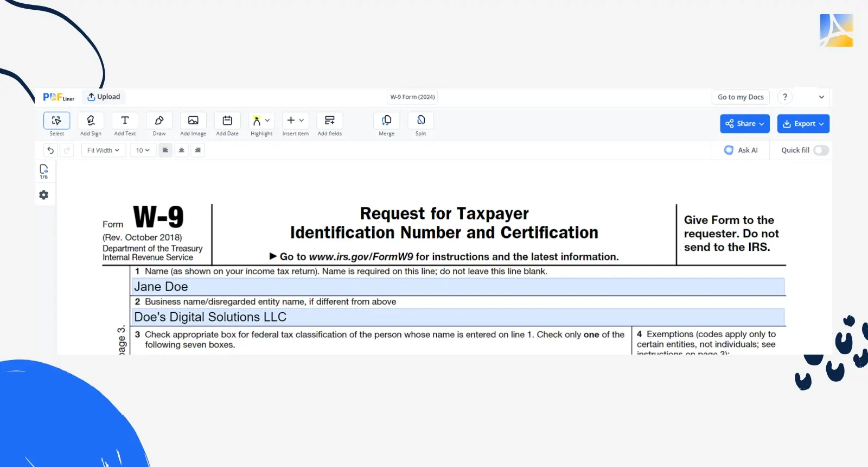Click the Split document icon
This screenshot has height=467, width=868.
(x=421, y=121)
